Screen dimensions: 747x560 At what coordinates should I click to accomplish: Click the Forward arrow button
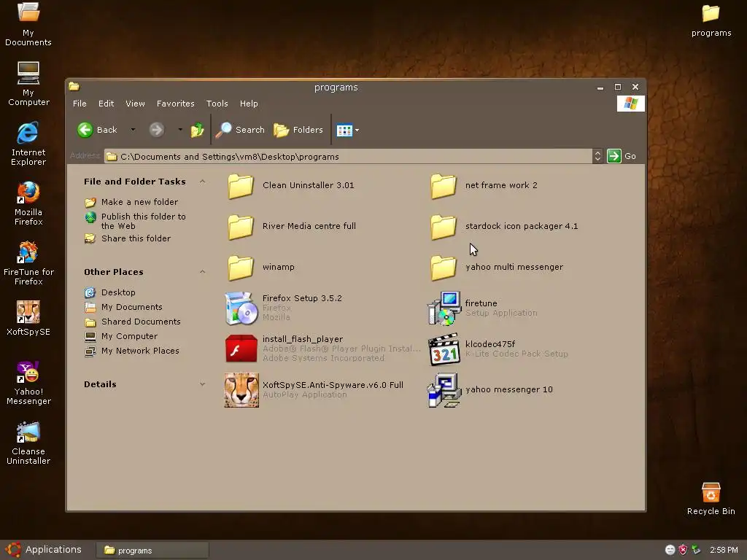tap(156, 130)
